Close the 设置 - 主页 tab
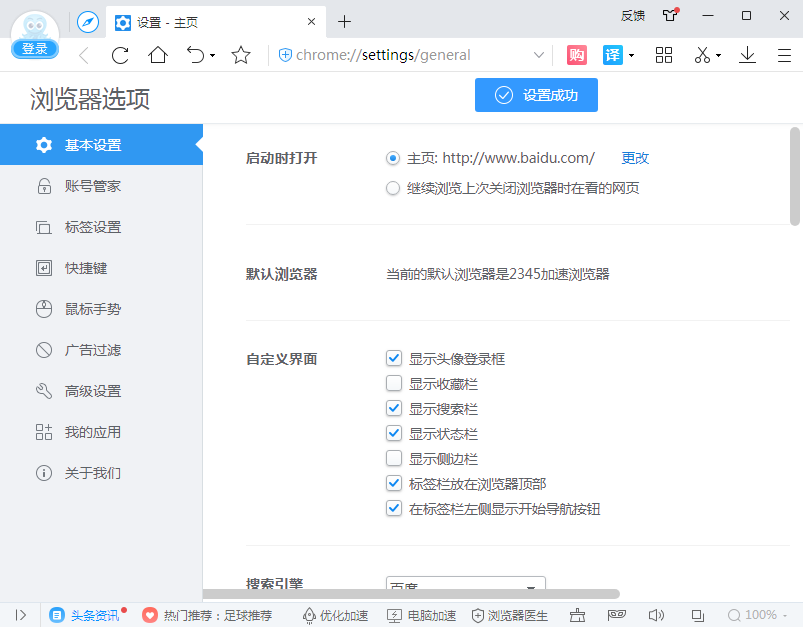Screen dimensions: 803x627 click(x=311, y=22)
